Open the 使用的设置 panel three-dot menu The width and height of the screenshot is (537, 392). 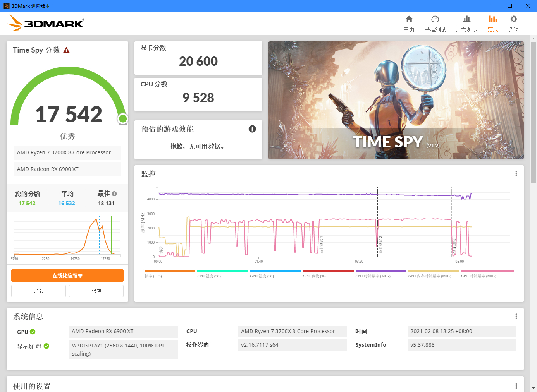point(516,386)
